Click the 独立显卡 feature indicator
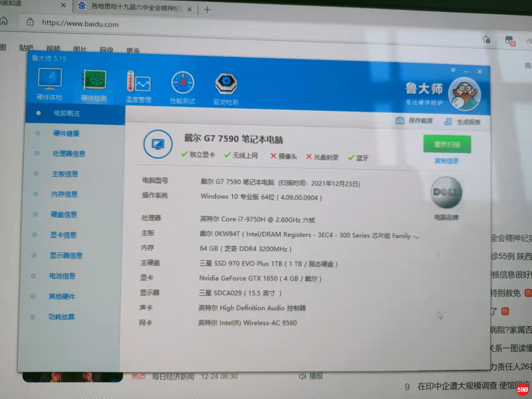The image size is (532, 399). [x=198, y=154]
